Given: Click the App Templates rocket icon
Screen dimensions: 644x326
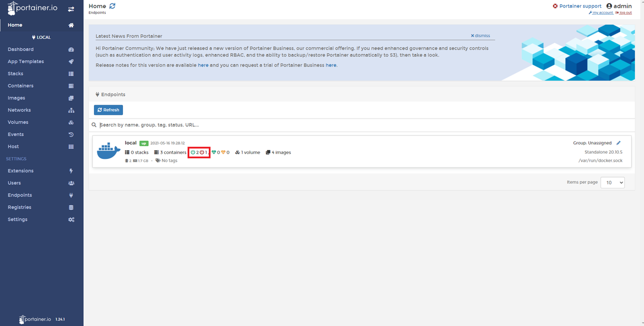Looking at the screenshot, I should pyautogui.click(x=71, y=61).
